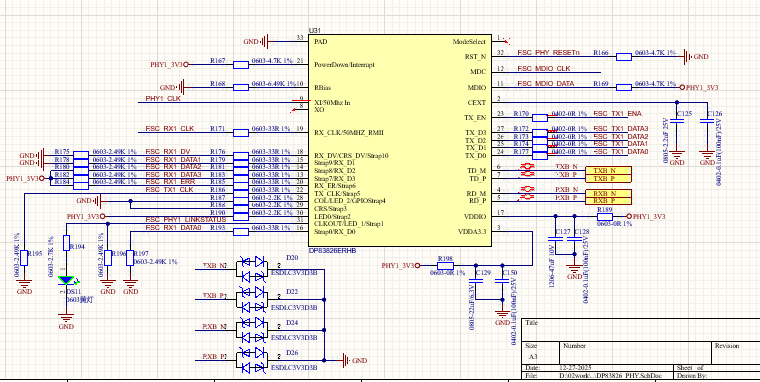Select capacitor C127 symbol
Image resolution: width=760 pixels, height=382 pixels.
click(x=555, y=239)
